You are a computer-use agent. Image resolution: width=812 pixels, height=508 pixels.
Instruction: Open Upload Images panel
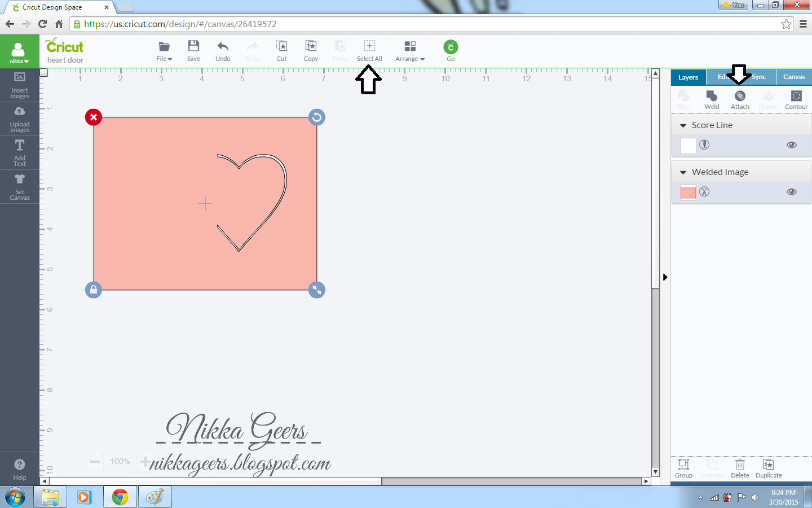pyautogui.click(x=19, y=119)
